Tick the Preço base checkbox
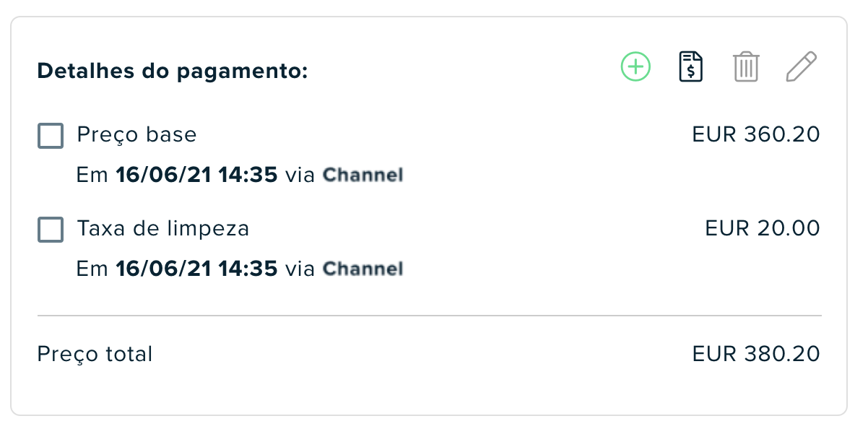Image resolution: width=868 pixels, height=429 pixels. [51, 136]
